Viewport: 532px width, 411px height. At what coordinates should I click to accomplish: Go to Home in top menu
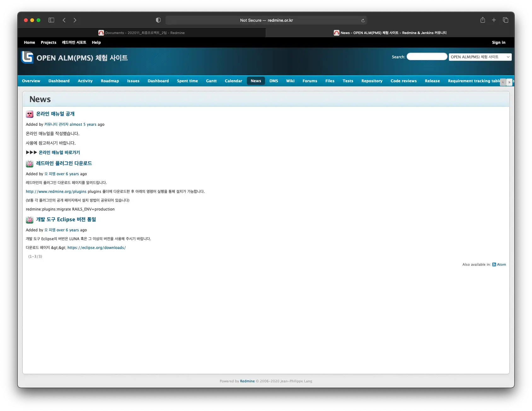coord(29,43)
